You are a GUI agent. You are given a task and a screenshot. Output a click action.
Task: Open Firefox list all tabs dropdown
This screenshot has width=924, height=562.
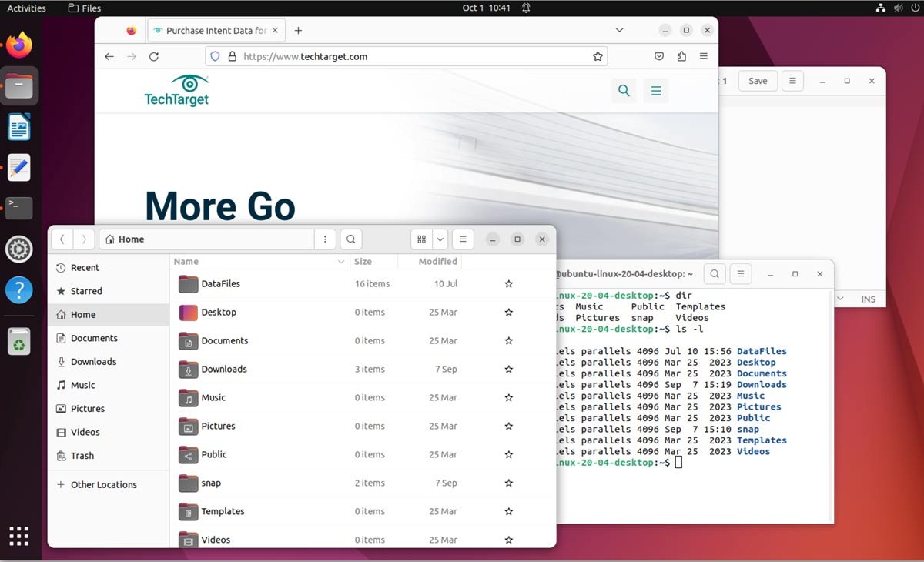click(619, 30)
